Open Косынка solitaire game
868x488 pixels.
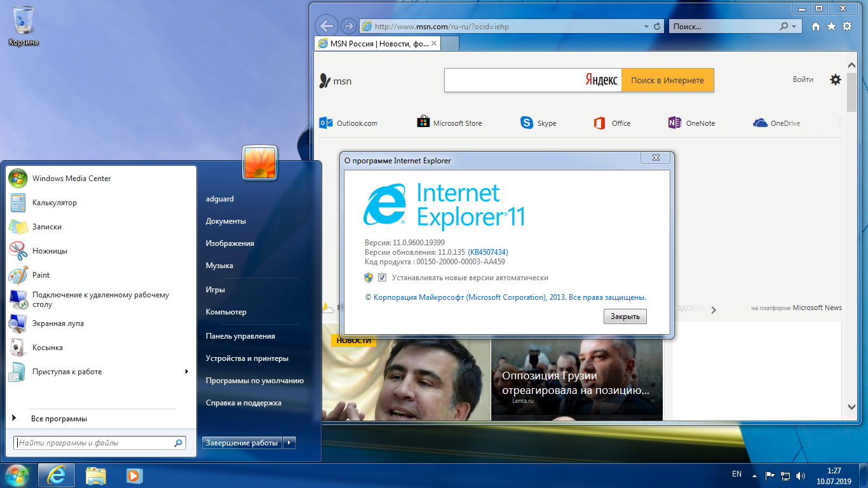(x=102, y=348)
